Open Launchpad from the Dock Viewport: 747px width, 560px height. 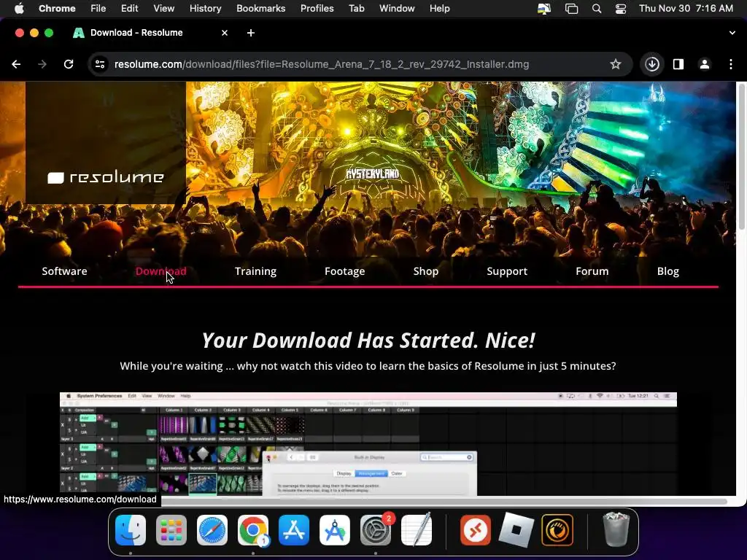coord(171,530)
